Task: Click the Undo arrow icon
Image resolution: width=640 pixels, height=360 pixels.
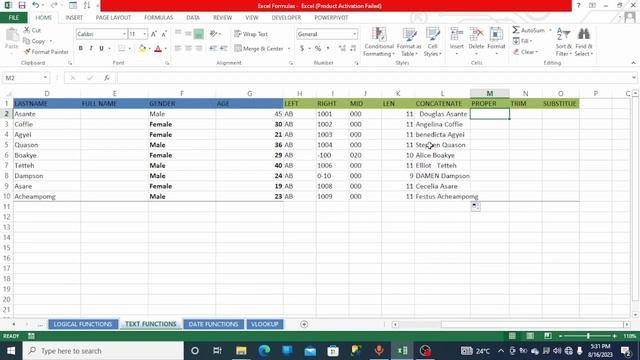Action: (36, 5)
